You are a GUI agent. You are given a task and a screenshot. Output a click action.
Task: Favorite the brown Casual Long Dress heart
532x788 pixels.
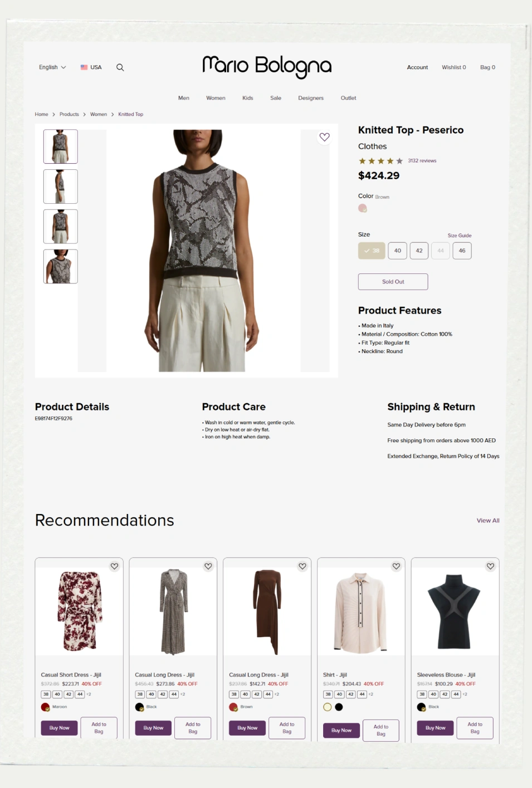(x=302, y=566)
